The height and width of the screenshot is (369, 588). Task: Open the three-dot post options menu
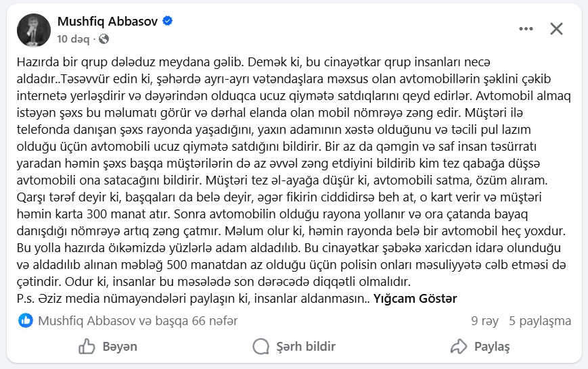tap(526, 29)
